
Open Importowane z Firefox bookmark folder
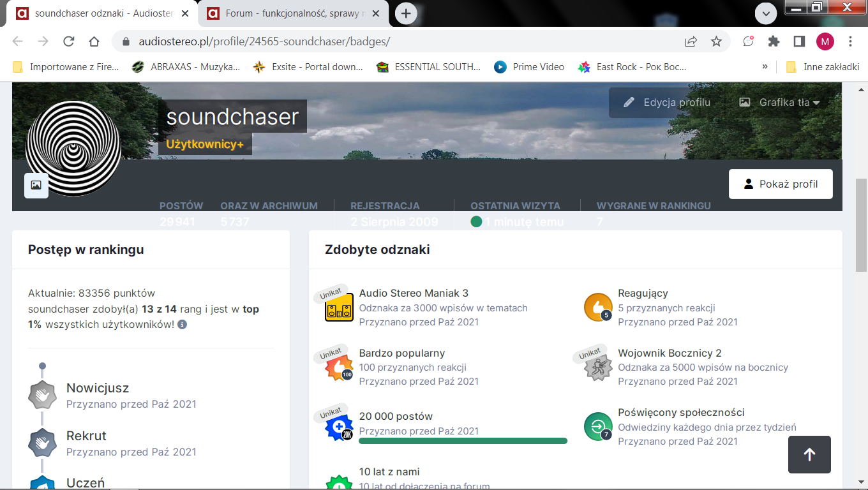pos(66,66)
